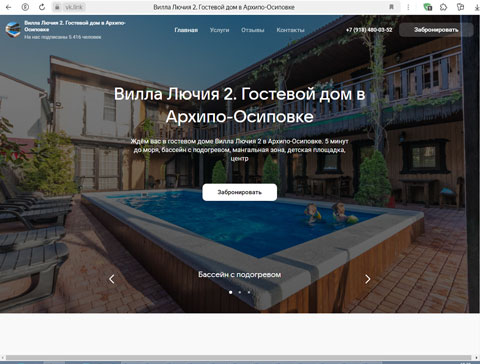
Task: Click the slide caption Бассейн с подогревом
Action: [x=239, y=275]
